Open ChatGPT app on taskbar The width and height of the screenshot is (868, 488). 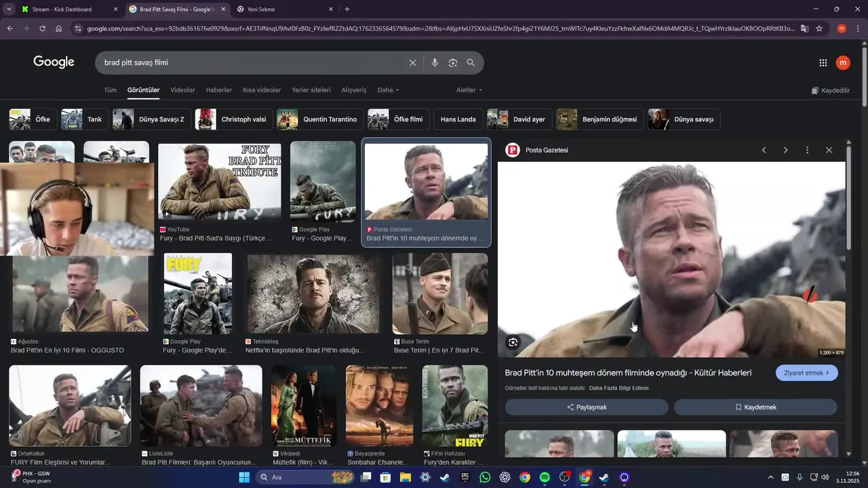coord(505,477)
